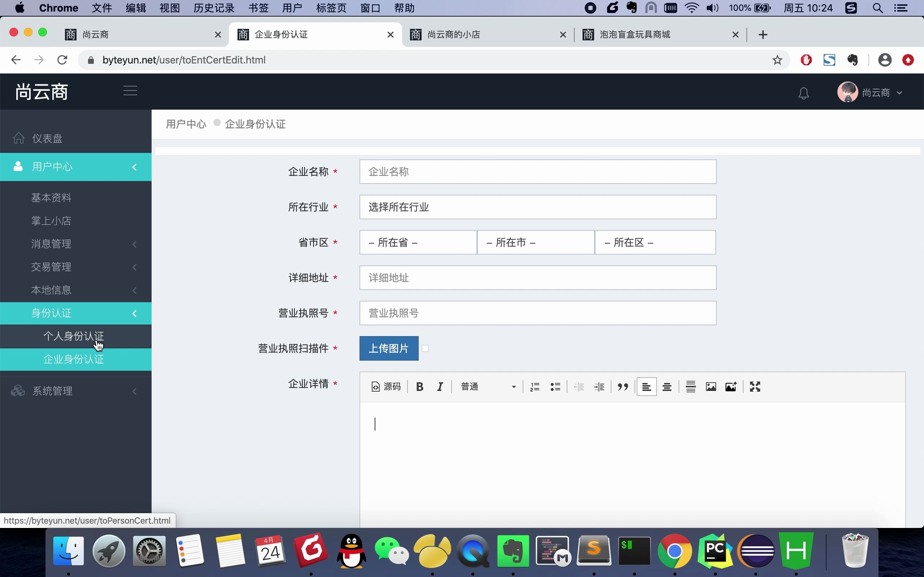924x577 pixels.
Task: Toggle bold formatting in the editor
Action: pos(419,386)
